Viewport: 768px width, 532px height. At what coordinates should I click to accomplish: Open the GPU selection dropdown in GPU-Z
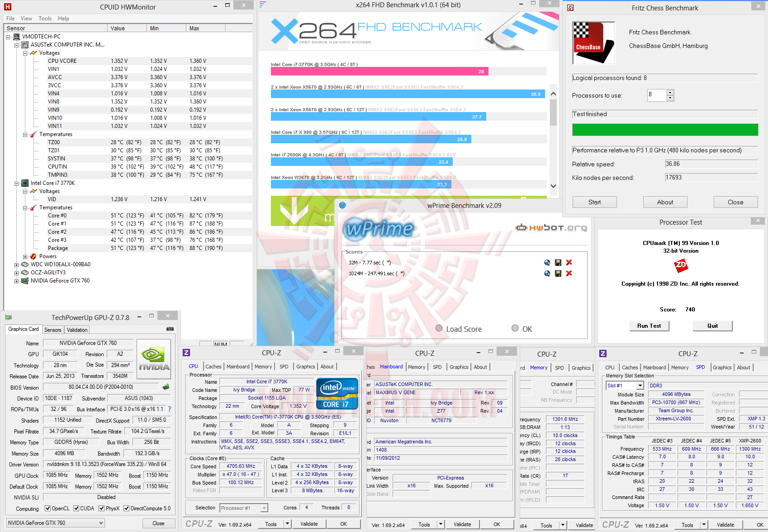click(x=56, y=523)
